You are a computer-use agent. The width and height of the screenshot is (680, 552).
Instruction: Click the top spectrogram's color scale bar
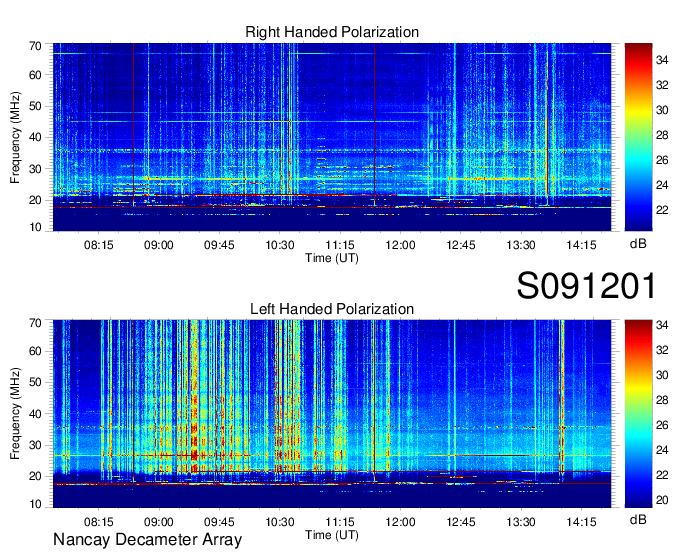pos(638,137)
